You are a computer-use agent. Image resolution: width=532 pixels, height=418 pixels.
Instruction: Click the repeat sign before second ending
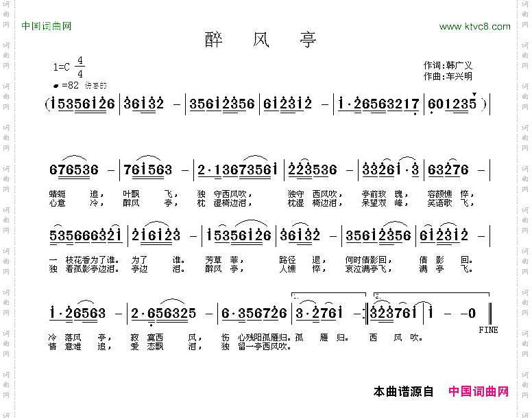tap(367, 314)
